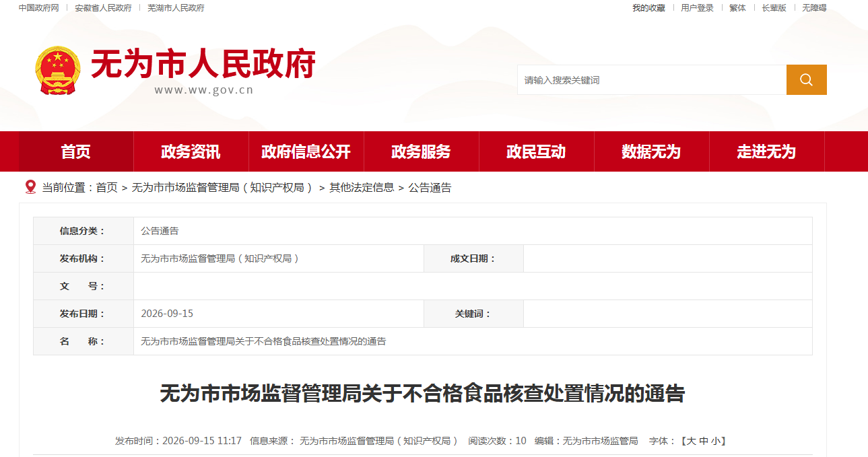Open the 政府信息公开 navigation tab
Viewport: 868px width, 457px height.
306,151
